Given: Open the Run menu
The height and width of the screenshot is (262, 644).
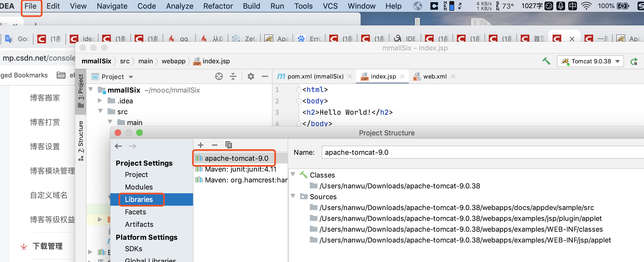Looking at the screenshot, I should click(277, 6).
